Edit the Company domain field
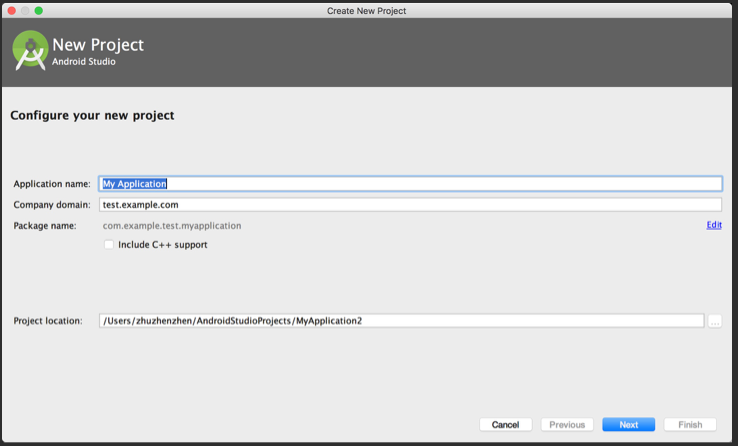This screenshot has height=446, width=738. click(410, 205)
